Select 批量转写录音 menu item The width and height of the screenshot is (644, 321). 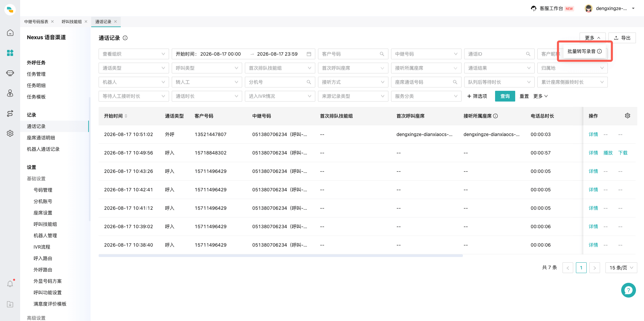(585, 51)
